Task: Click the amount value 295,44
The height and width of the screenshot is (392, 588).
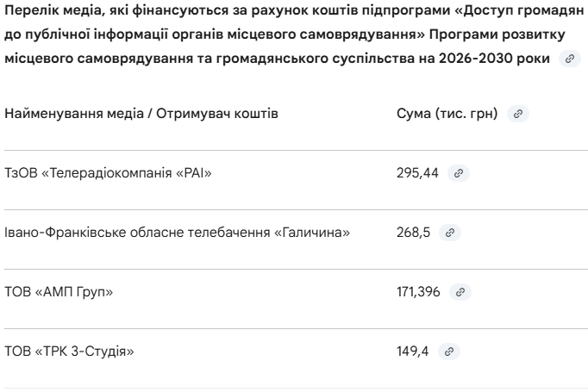Action: [417, 173]
